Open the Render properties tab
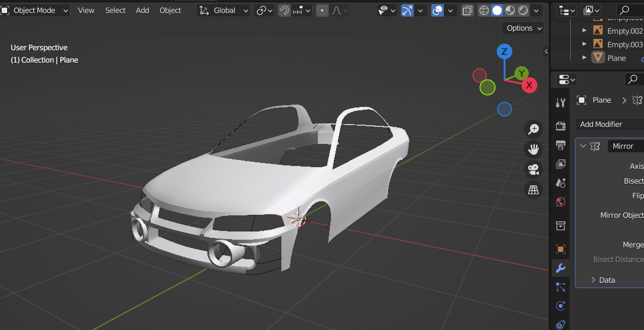The height and width of the screenshot is (330, 644). 561,126
